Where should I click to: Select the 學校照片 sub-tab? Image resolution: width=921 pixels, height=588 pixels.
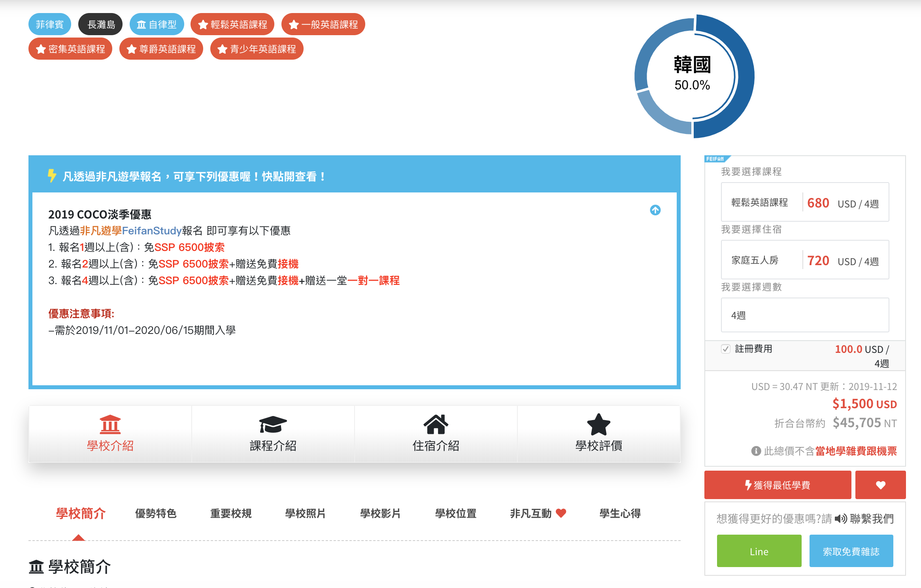(x=306, y=514)
